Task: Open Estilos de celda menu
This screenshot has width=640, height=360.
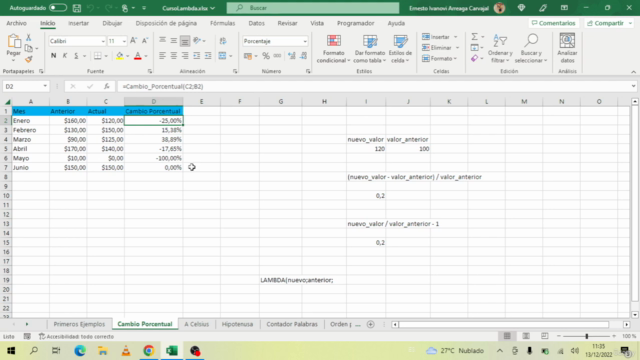Action: (x=400, y=49)
